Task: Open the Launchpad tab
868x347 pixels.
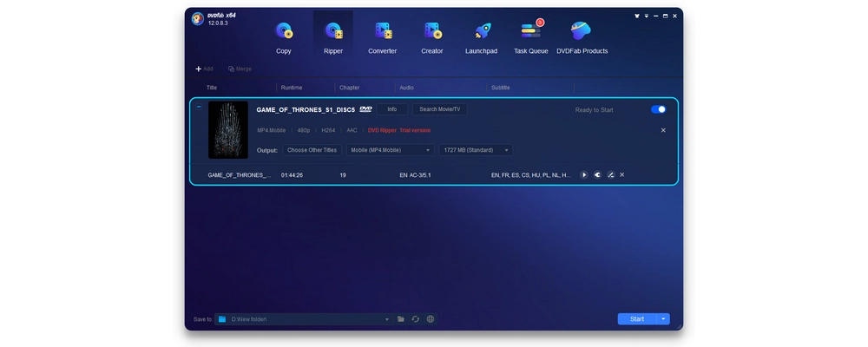Action: tap(481, 37)
